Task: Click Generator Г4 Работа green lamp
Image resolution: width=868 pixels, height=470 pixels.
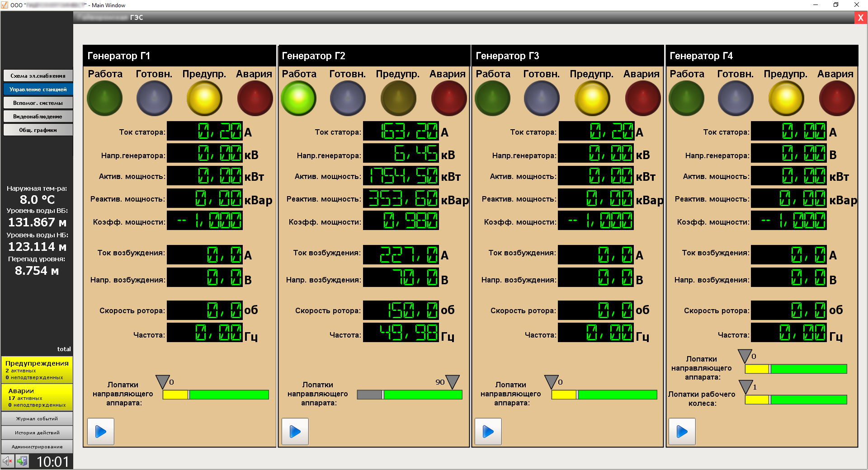Action: click(x=686, y=98)
